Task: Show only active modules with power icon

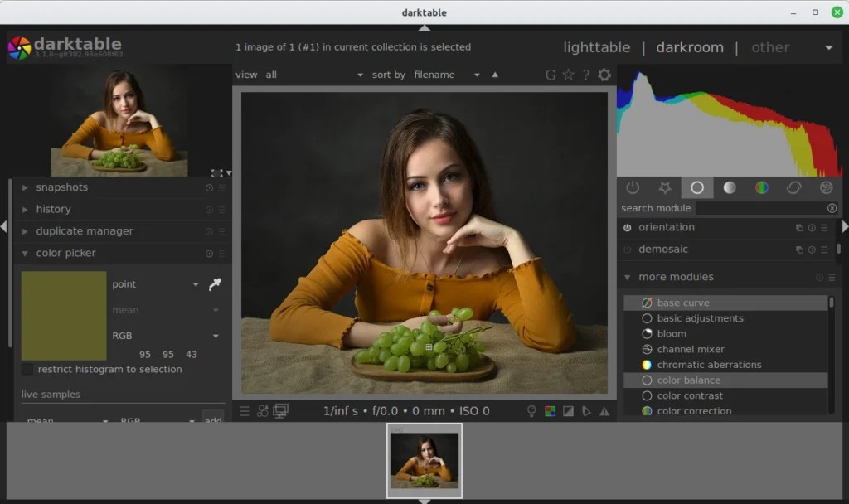Action: coord(628,187)
